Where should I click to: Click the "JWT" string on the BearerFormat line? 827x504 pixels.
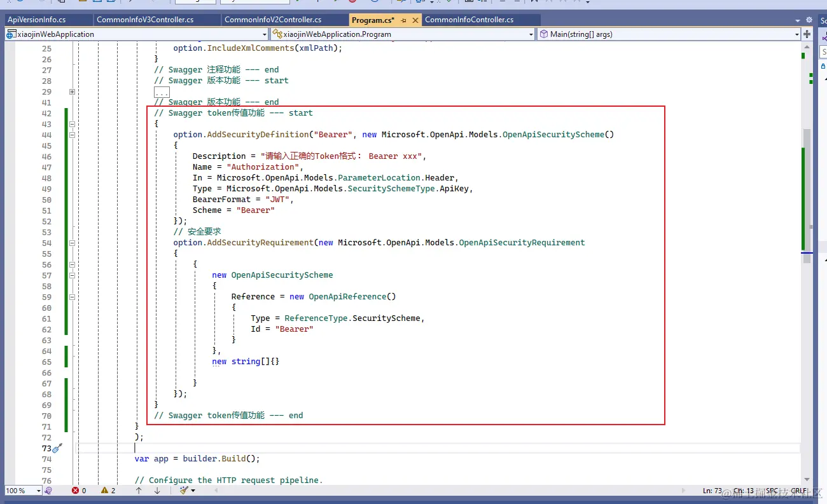(x=277, y=200)
